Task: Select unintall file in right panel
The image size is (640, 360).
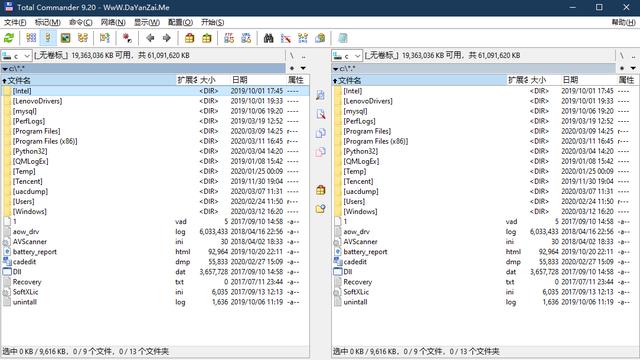Action: point(485,302)
